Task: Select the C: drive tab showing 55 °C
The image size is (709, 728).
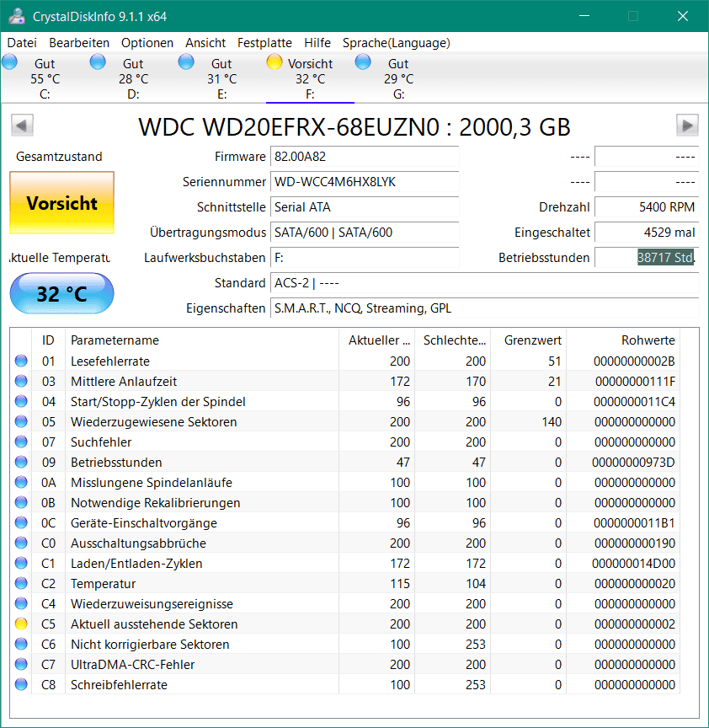Action: click(x=45, y=78)
